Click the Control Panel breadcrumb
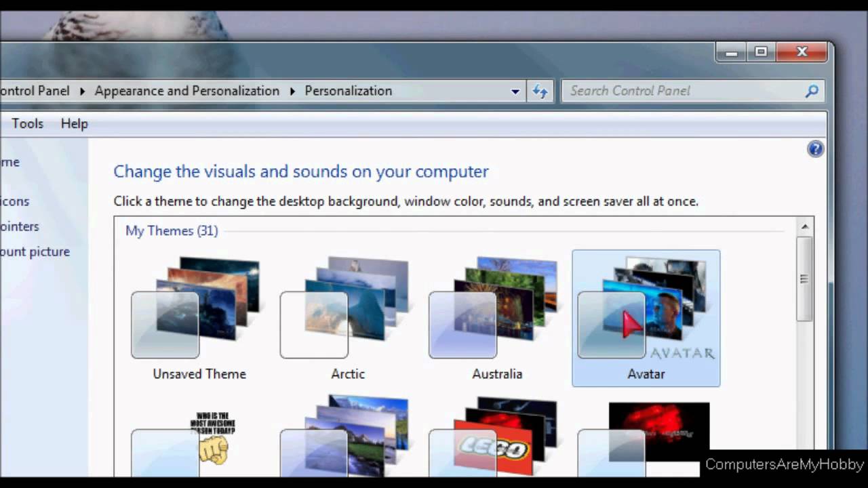The width and height of the screenshot is (868, 488). pos(35,91)
